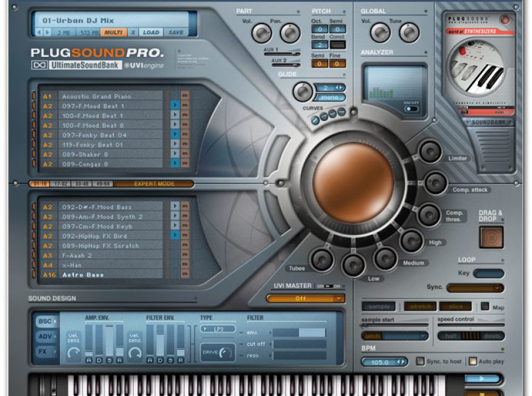Image resolution: width=532 pixels, height=396 pixels.
Task: Enable the Sync. to host checkbox
Action: click(421, 361)
